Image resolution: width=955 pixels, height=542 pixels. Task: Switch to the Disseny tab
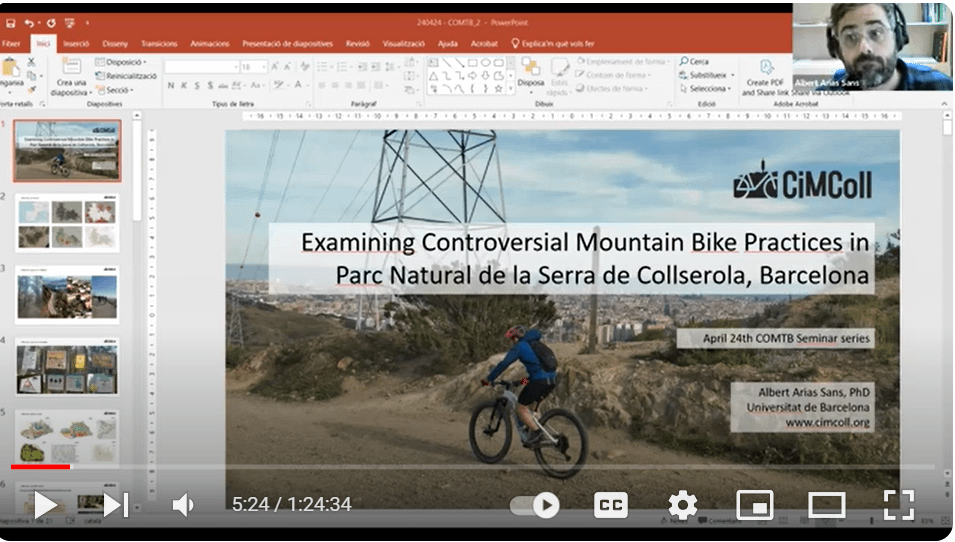[x=115, y=44]
